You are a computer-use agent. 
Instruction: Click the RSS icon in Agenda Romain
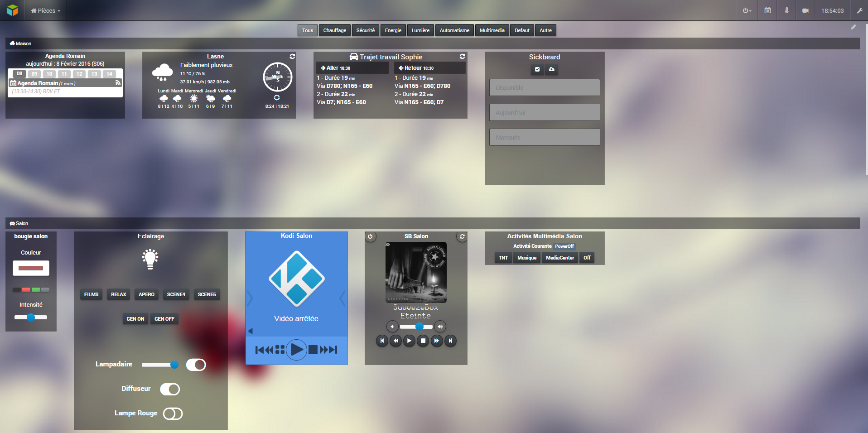tap(118, 83)
